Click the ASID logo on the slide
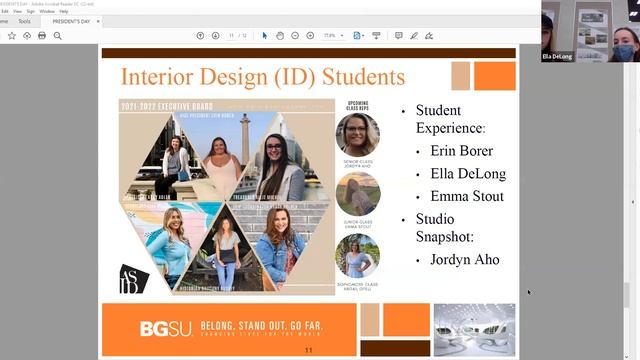The height and width of the screenshot is (360, 640). [x=134, y=279]
